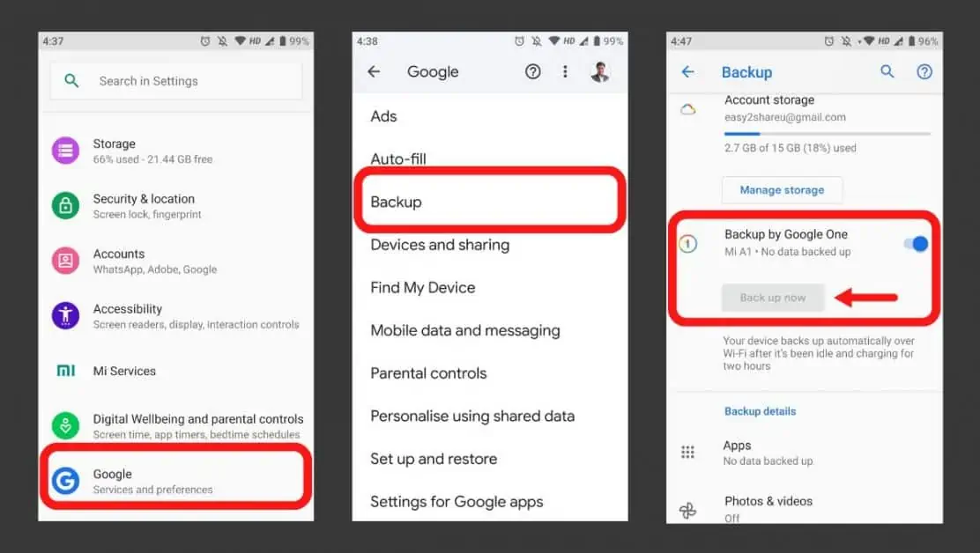Click the Account storage heading

click(769, 100)
